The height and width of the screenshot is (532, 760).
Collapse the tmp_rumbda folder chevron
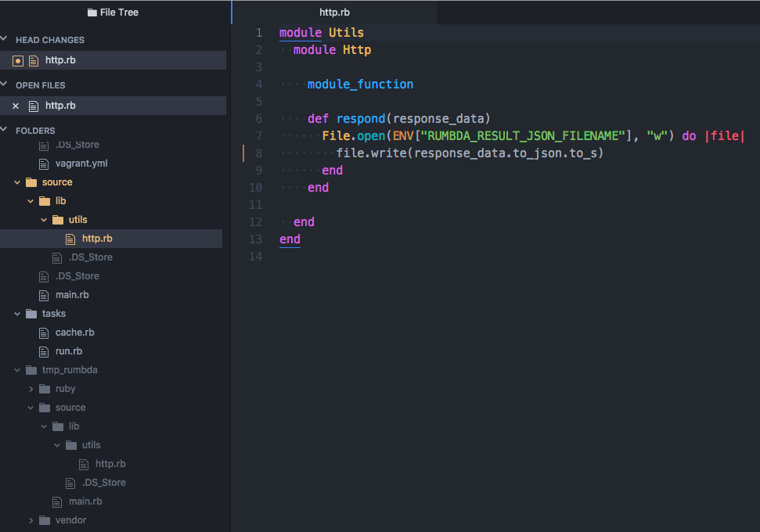pos(17,370)
